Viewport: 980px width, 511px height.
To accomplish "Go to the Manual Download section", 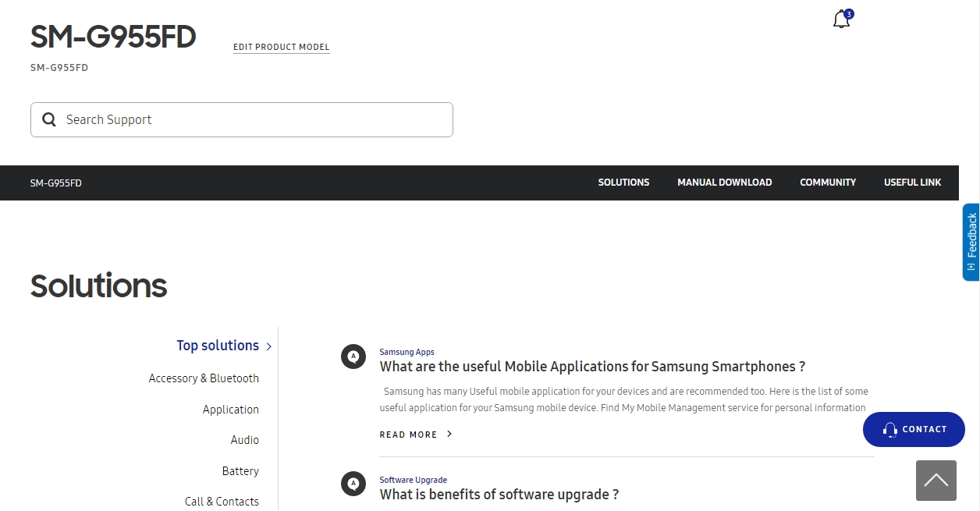I will tap(724, 183).
